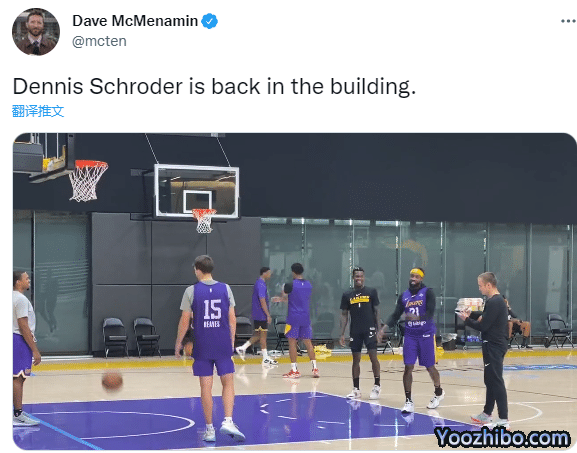Viewport: 577px width, 453px height.
Task: Click the coach in black holding a phone
Action: pos(486,348)
